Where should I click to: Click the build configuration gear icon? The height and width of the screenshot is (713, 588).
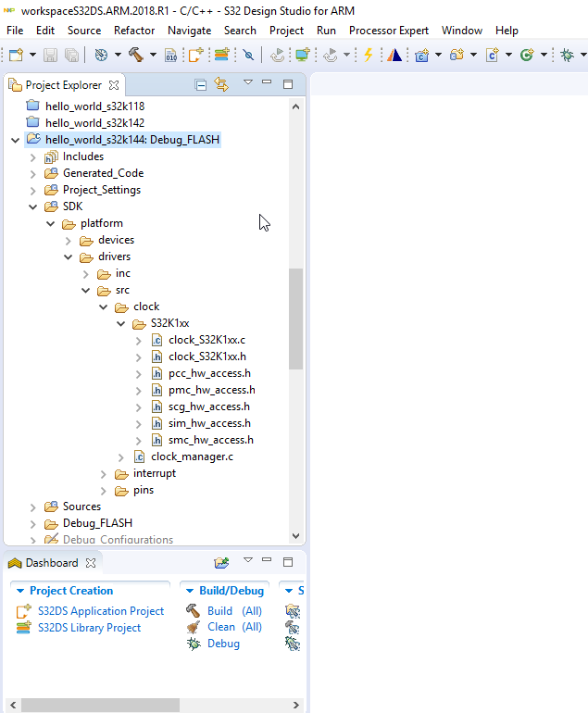click(x=101, y=55)
